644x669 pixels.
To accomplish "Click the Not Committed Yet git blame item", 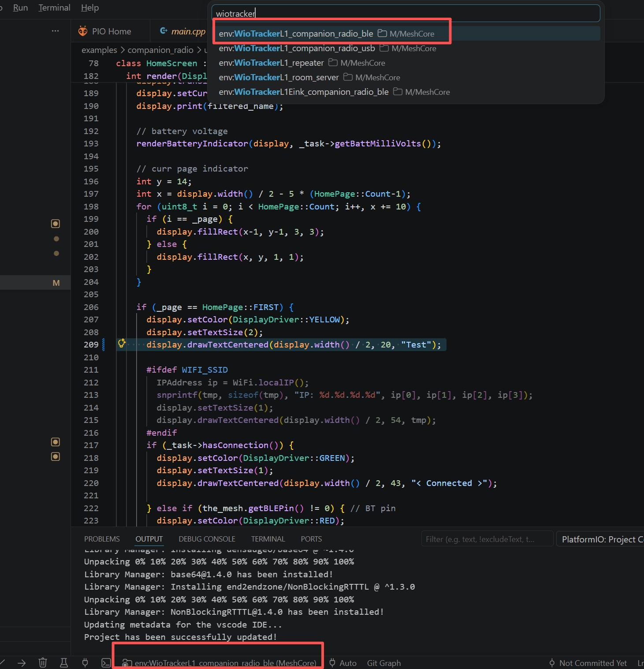I will click(x=588, y=663).
